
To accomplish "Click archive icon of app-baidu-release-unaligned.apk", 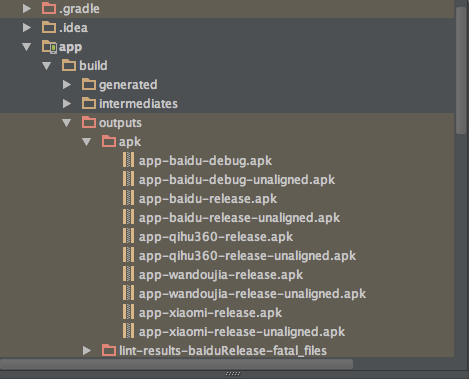I will tap(128, 217).
